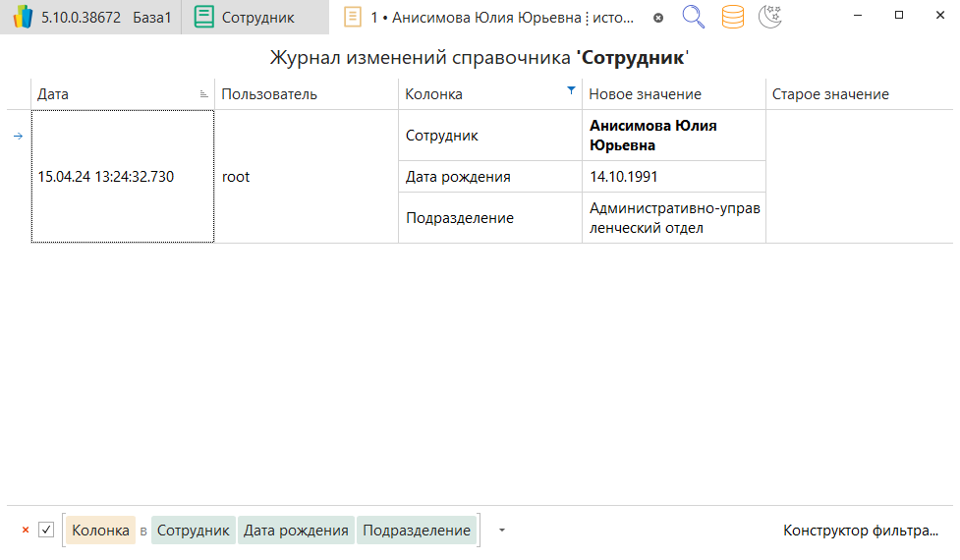Expand the filter history dropdown arrow

click(502, 531)
